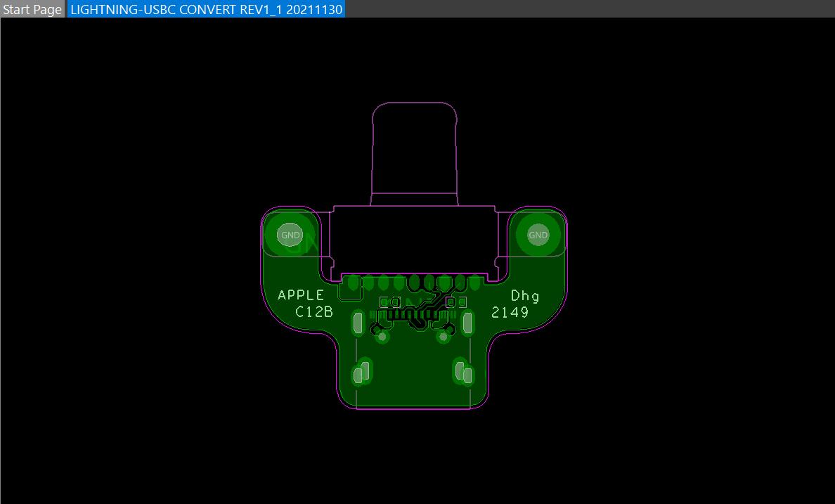
Task: Select the Dhg silkscreen text
Action: 525,296
